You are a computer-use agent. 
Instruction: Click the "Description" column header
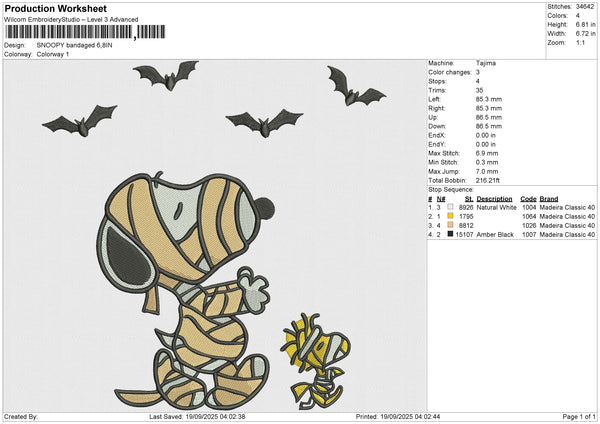pyautogui.click(x=494, y=199)
